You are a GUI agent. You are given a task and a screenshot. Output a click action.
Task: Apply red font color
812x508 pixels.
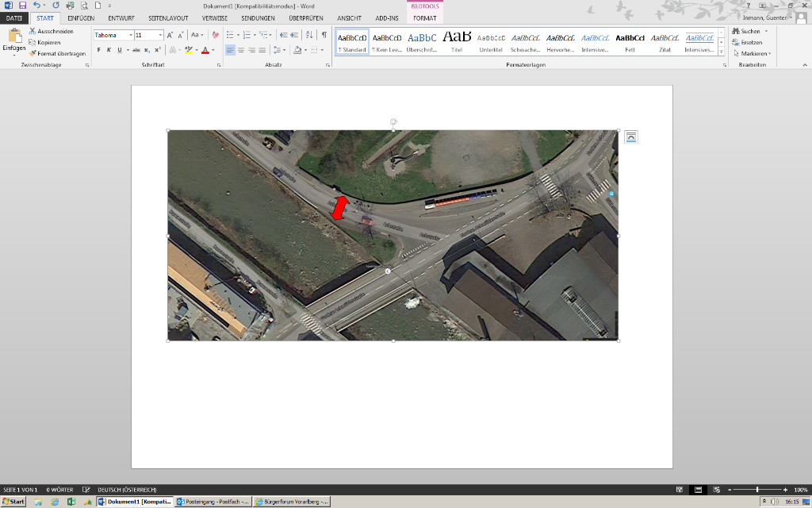click(x=205, y=50)
